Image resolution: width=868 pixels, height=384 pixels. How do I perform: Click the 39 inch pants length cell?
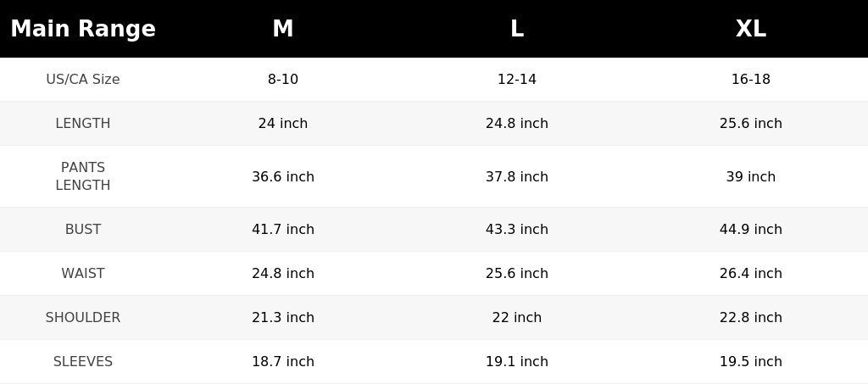click(x=751, y=176)
